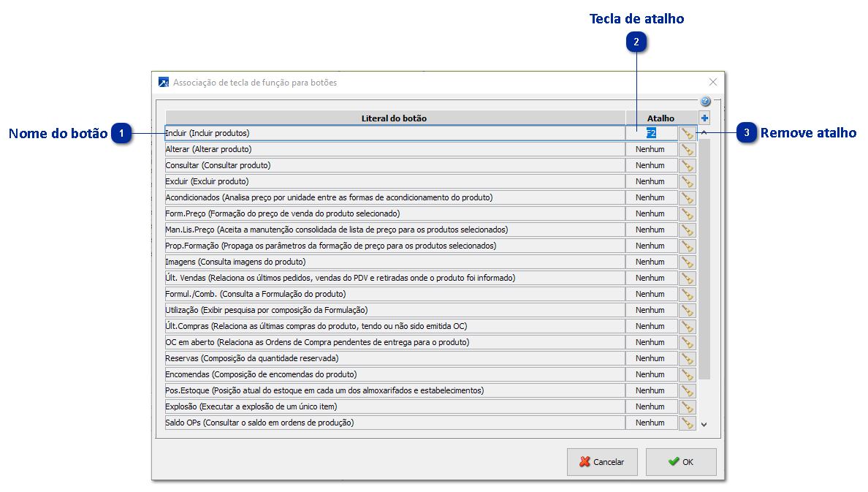This screenshot has width=868, height=492.
Task: Clear shortcut for the Últ.Compras row
Action: 687,326
